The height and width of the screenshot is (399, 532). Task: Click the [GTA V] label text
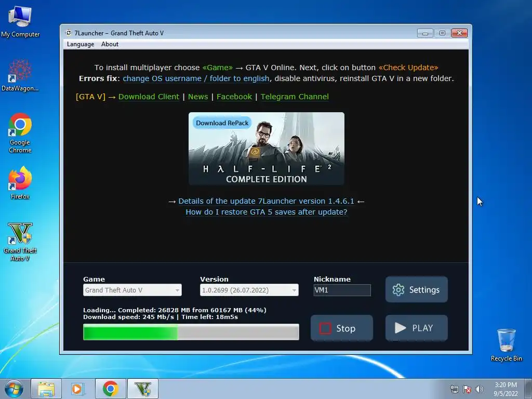pos(90,97)
